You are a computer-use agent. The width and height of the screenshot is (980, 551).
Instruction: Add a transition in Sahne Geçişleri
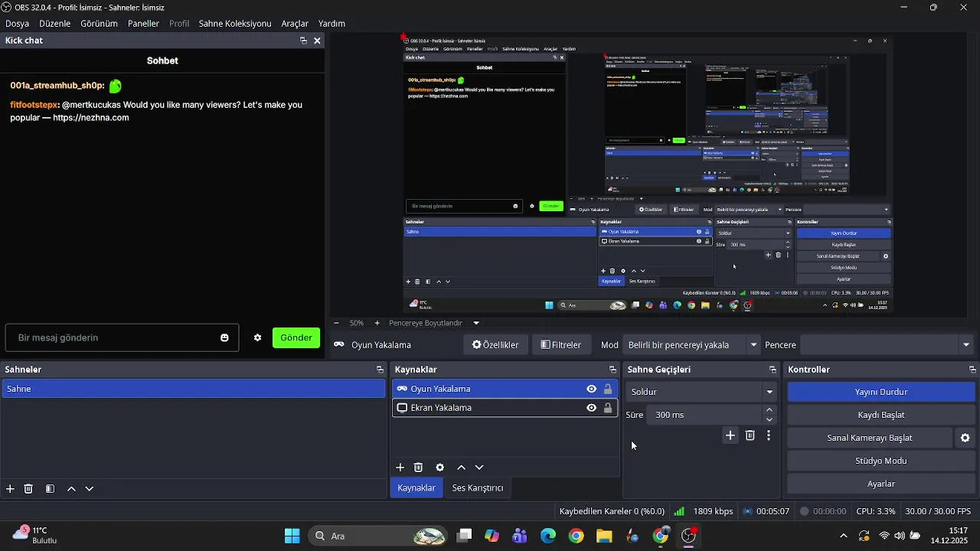click(730, 435)
